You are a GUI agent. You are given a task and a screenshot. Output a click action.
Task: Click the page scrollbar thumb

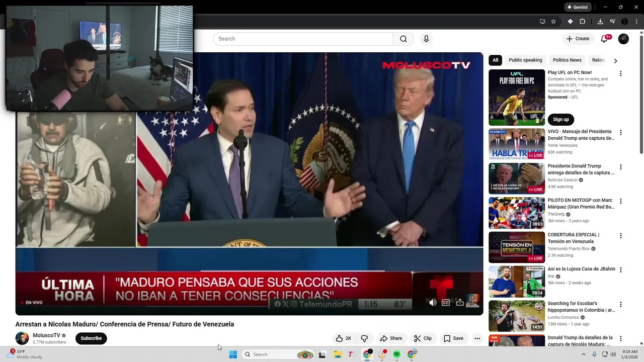coord(641,96)
